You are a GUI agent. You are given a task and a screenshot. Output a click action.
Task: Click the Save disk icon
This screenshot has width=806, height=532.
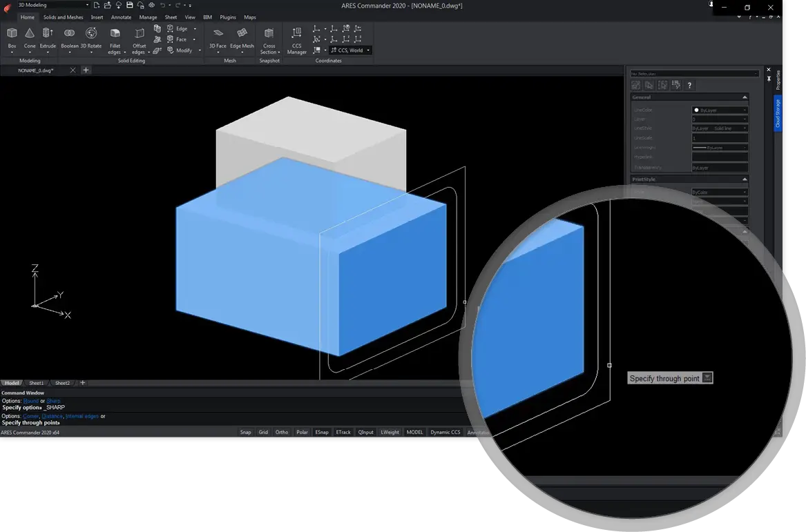[x=130, y=5]
